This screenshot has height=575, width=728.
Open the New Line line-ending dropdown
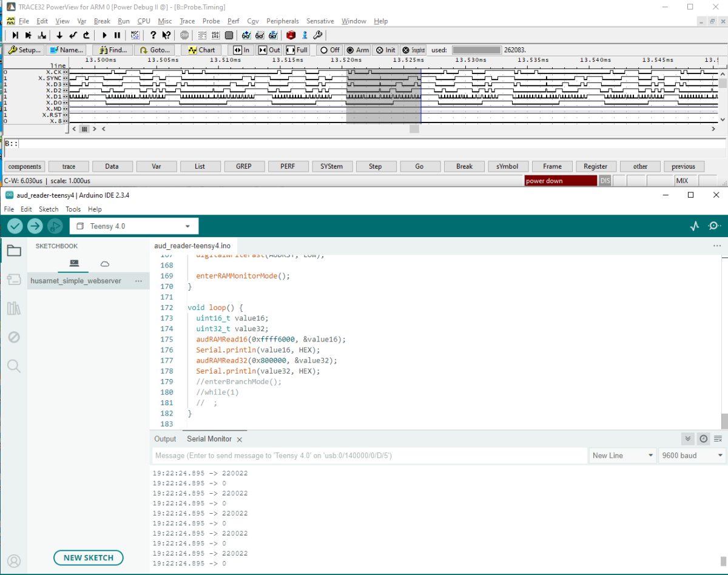click(622, 455)
